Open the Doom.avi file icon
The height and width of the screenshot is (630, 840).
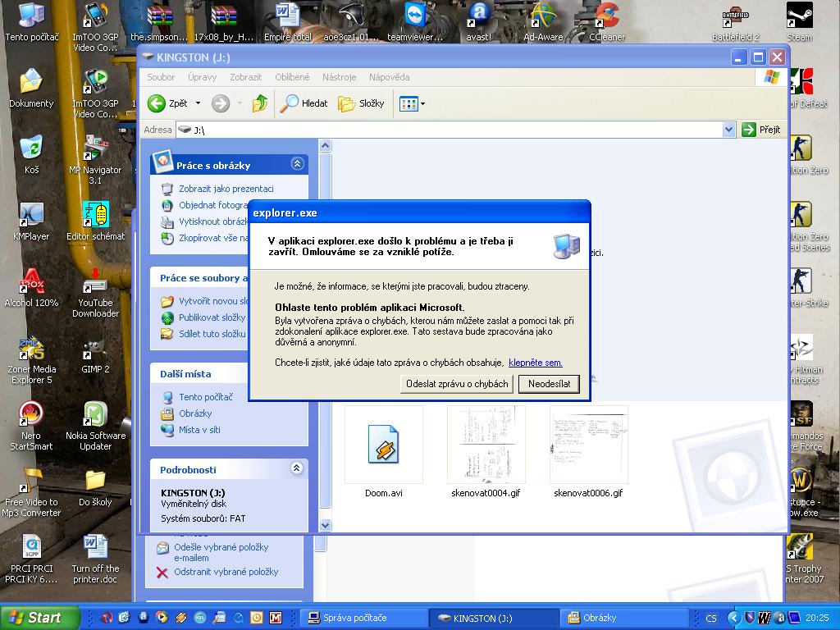coord(383,444)
